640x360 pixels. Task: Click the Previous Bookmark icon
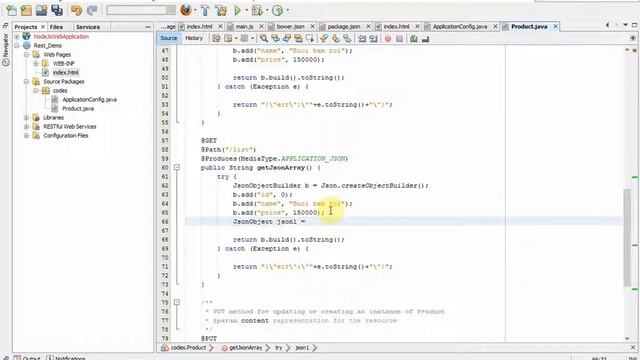[x=324, y=38]
